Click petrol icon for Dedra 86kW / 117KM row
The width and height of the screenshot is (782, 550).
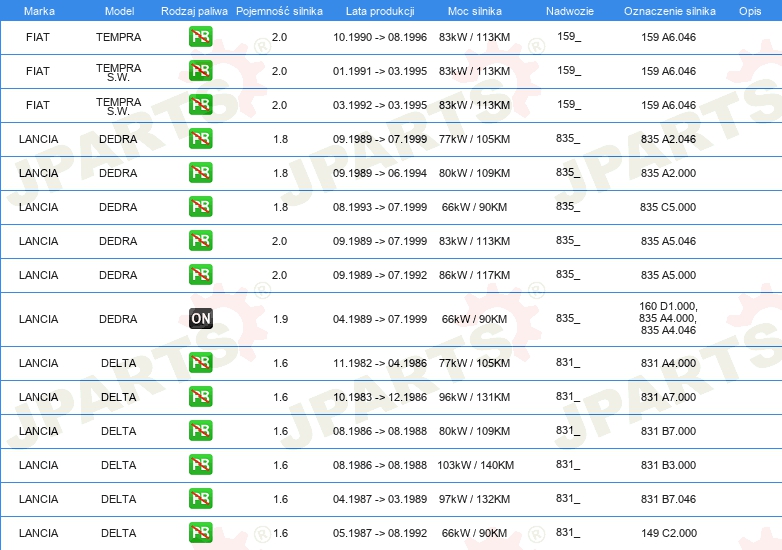tap(201, 274)
